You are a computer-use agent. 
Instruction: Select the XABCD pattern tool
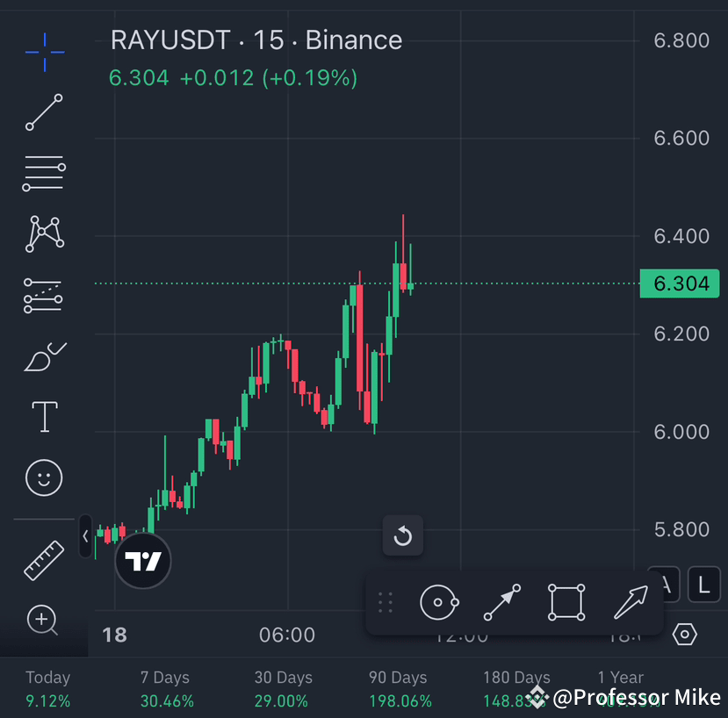tap(44, 233)
